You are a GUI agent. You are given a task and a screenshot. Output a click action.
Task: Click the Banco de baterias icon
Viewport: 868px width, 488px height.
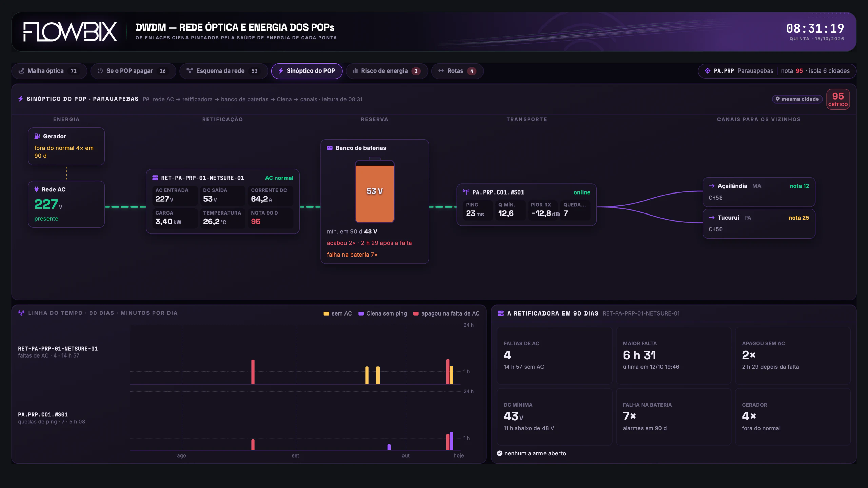tap(330, 148)
